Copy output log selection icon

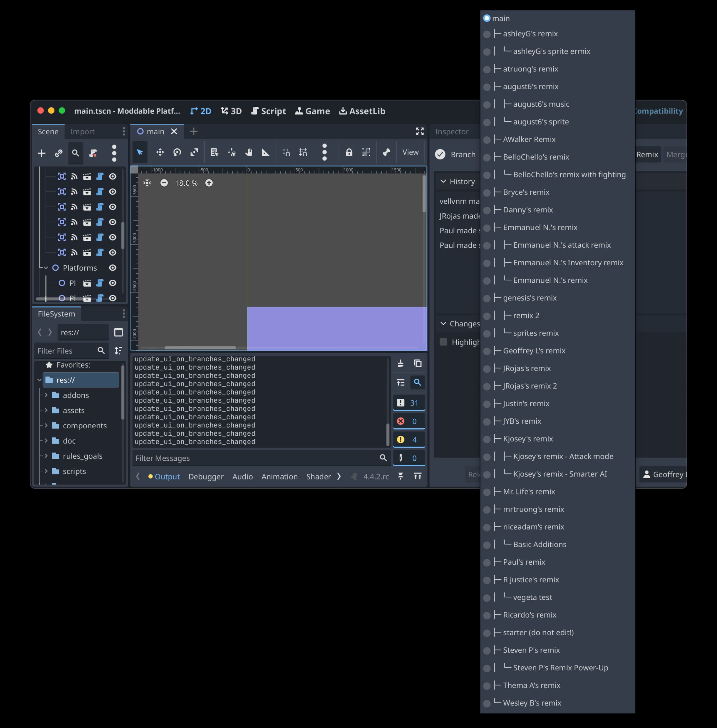[x=418, y=363]
